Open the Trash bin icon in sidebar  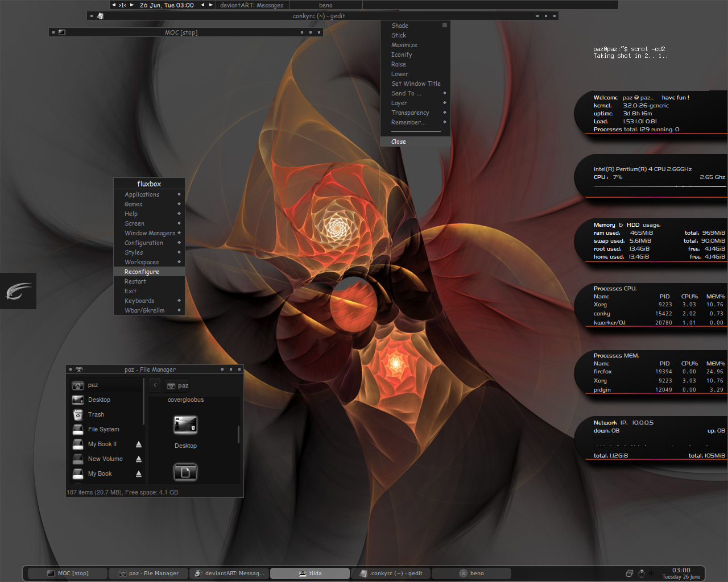pyautogui.click(x=78, y=415)
